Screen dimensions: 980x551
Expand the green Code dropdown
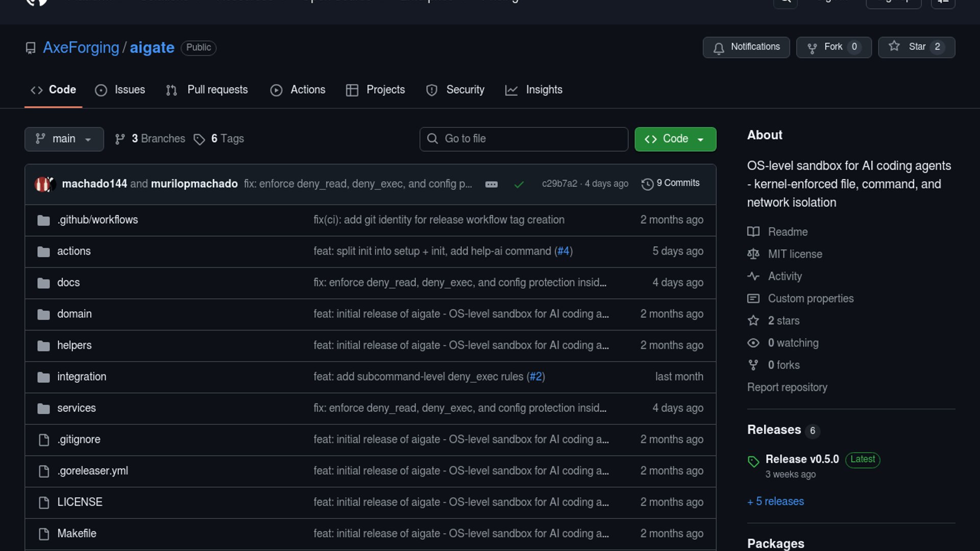[675, 139]
